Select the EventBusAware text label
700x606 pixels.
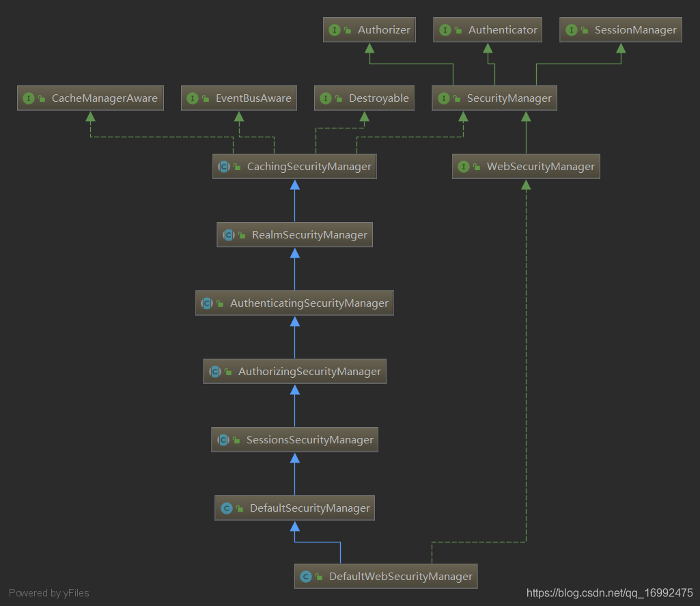click(253, 98)
